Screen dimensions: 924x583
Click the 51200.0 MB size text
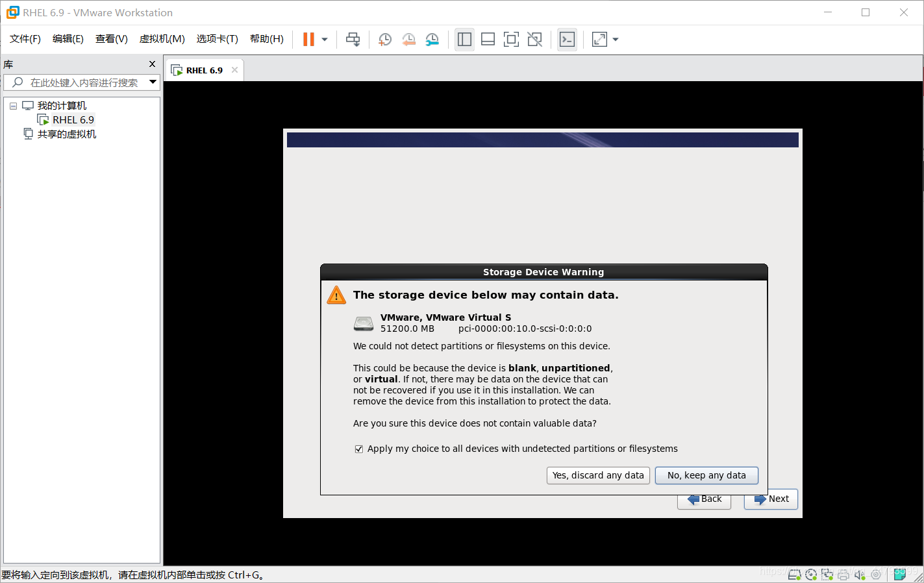tap(407, 329)
